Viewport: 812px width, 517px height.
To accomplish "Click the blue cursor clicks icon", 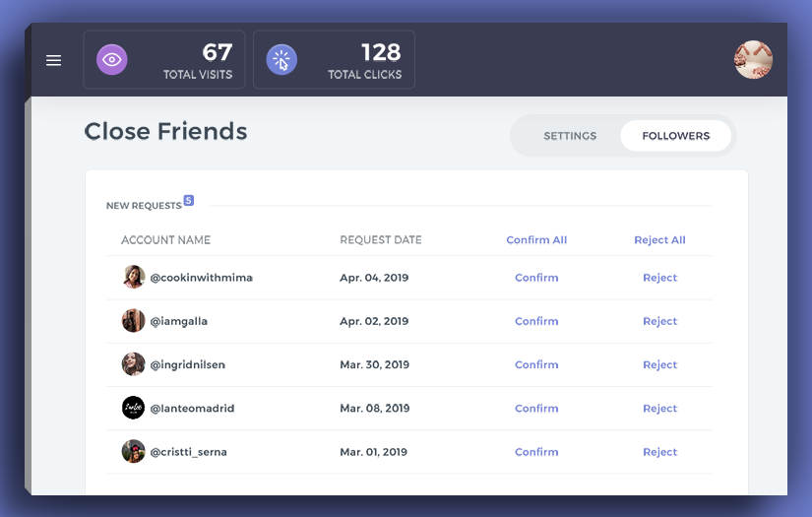I will coord(281,59).
